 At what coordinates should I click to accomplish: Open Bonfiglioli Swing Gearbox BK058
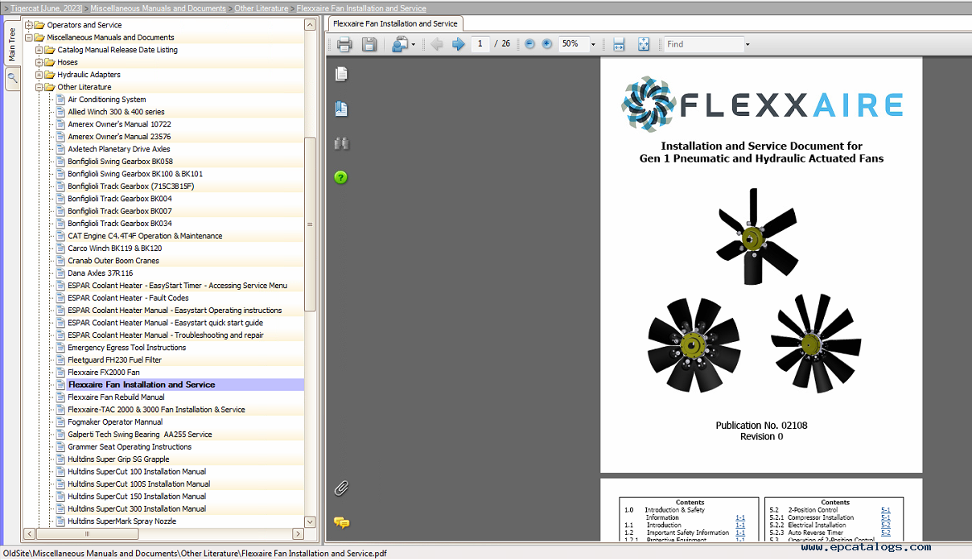tap(120, 162)
